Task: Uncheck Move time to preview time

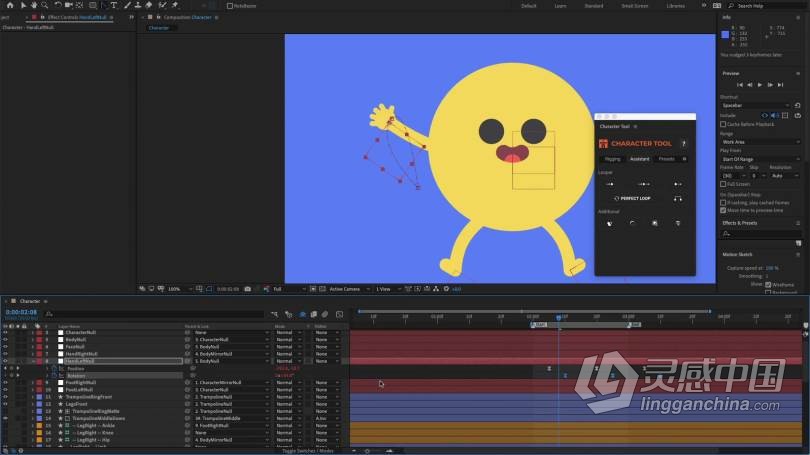Action: pyautogui.click(x=724, y=210)
